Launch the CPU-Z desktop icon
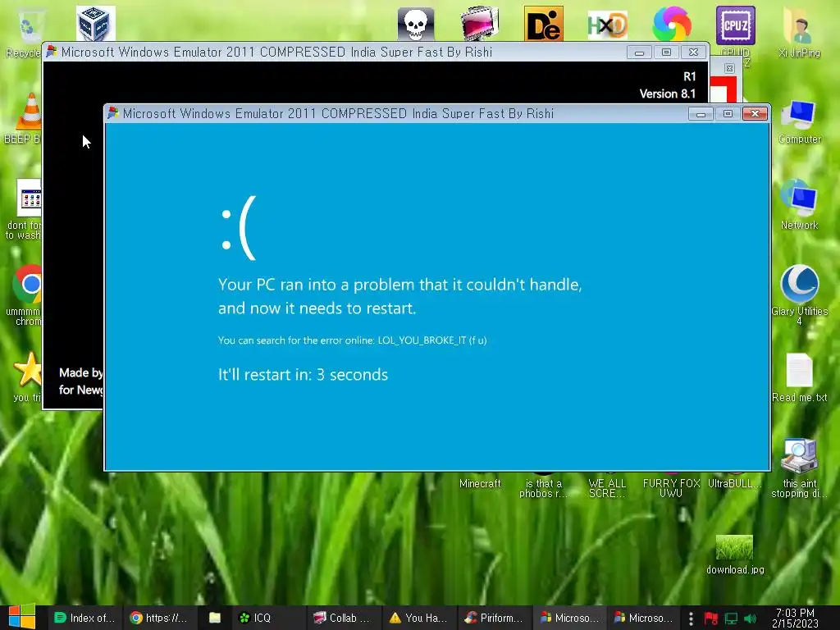Image resolution: width=840 pixels, height=630 pixels. [x=736, y=25]
